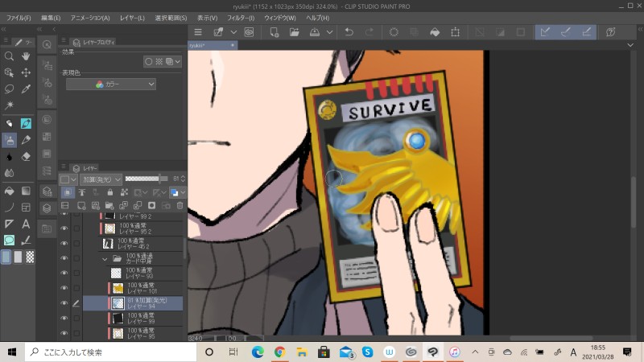The height and width of the screenshot is (362, 644).
Task: Open the ファイル(F) menu
Action: click(19, 18)
